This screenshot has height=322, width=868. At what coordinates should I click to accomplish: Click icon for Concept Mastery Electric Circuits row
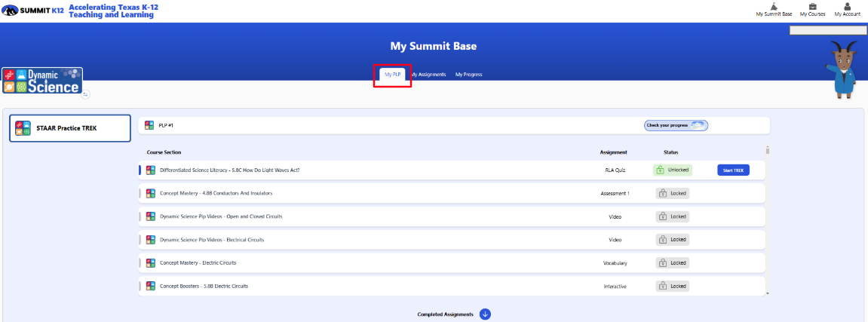(x=151, y=262)
